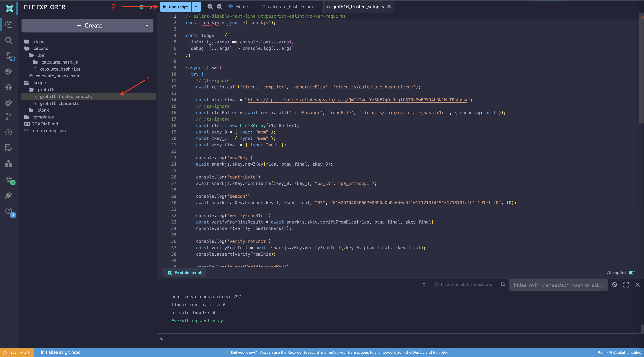This screenshot has height=357, width=644.
Task: Switch to the Home tab
Action: pos(238,7)
